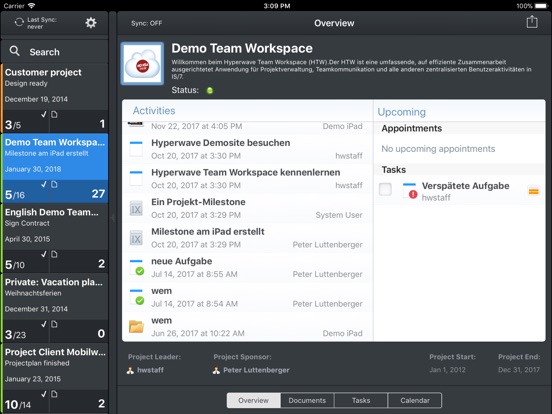The width and height of the screenshot is (552, 414).
Task: Tap the battery indicator in status bar
Action: 541,6
